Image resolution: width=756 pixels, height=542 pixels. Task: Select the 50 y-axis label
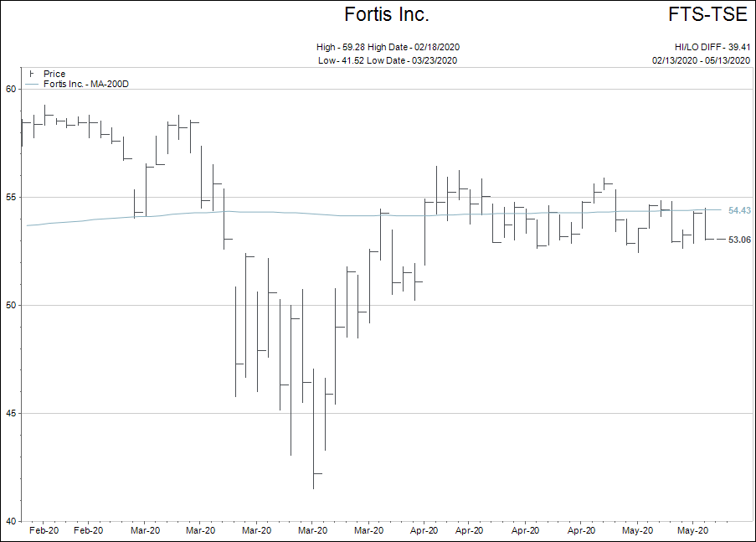click(12, 305)
